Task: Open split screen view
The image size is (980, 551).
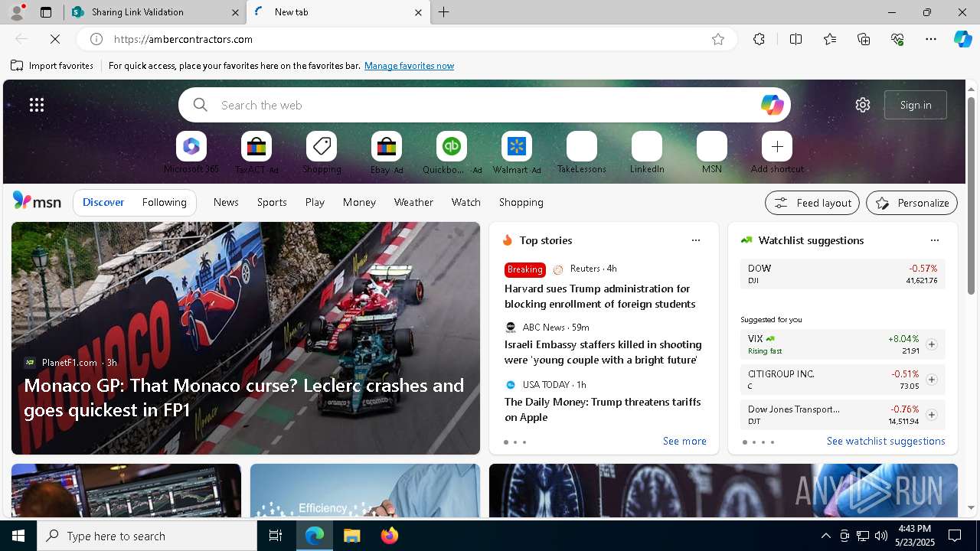Action: [x=795, y=39]
